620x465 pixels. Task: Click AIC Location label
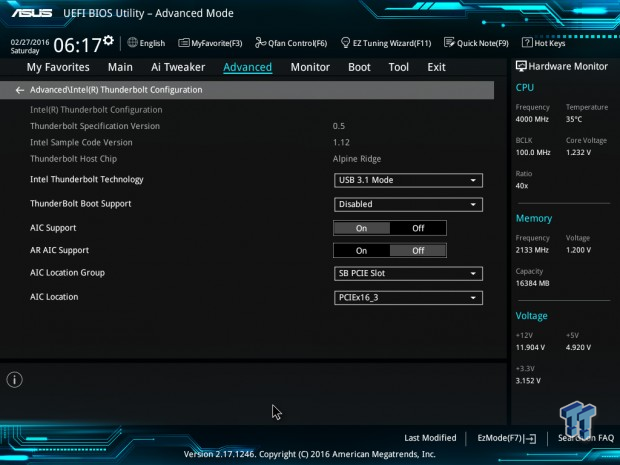click(x=54, y=297)
